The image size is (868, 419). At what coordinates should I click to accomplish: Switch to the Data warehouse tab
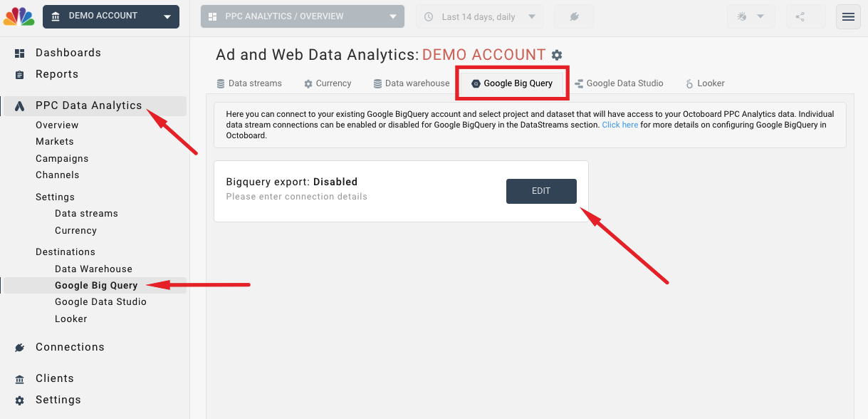(412, 83)
